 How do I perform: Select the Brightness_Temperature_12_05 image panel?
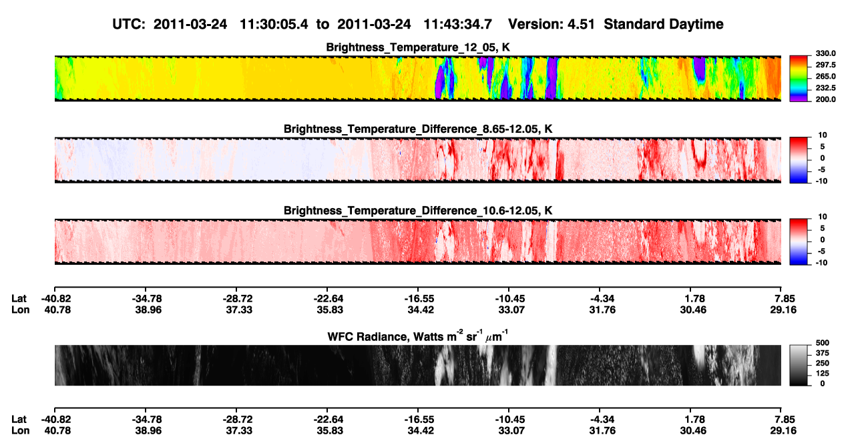click(417, 78)
